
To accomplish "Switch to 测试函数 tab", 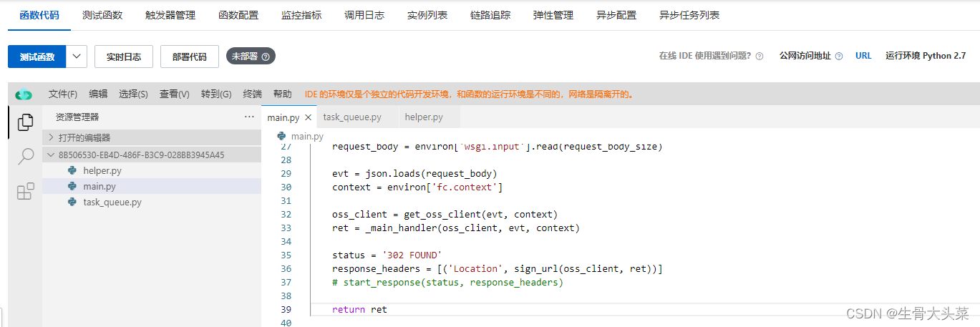I will [x=102, y=15].
